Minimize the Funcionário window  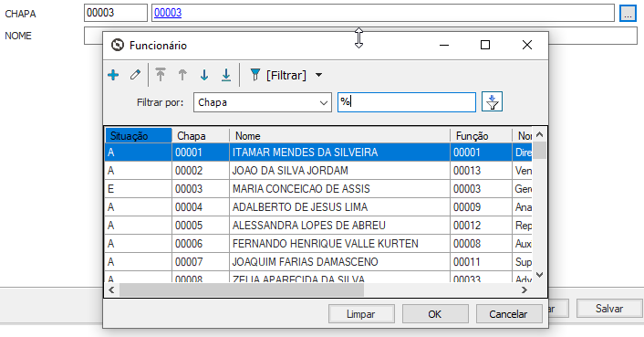point(444,45)
